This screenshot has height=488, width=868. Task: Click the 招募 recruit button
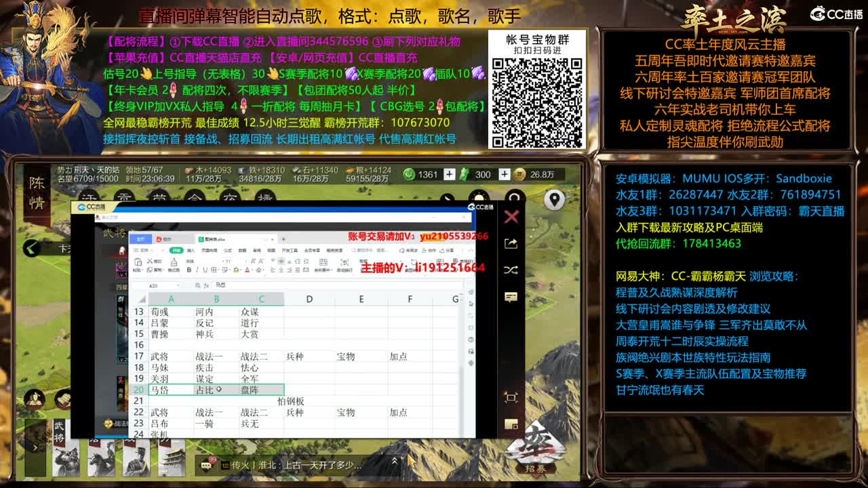535,449
